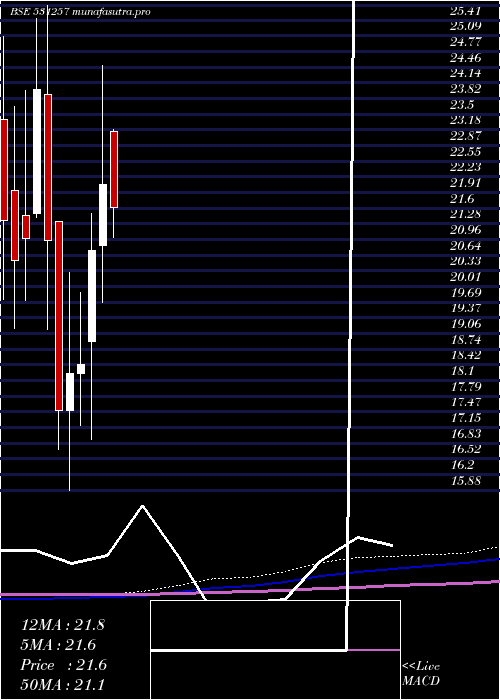Select the small white candle near 18.1
Screen dimensions: 500x700
[81, 369]
